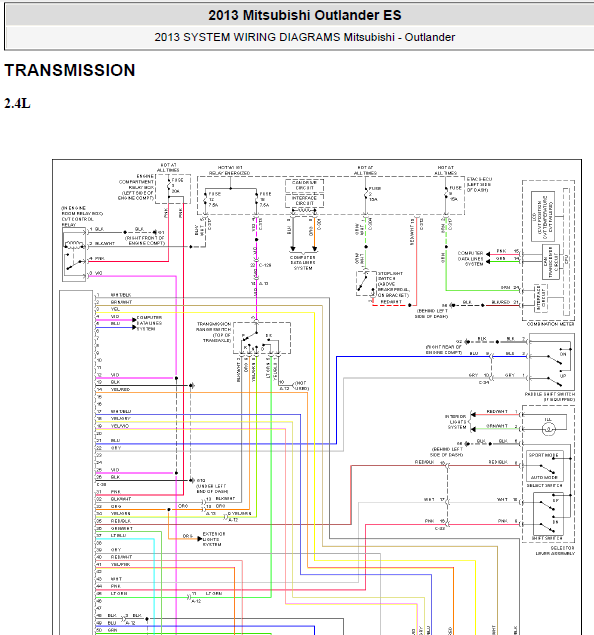The width and height of the screenshot is (594, 635).
Task: Click pin 36 GRN/WHT wire label
Action: click(121, 528)
